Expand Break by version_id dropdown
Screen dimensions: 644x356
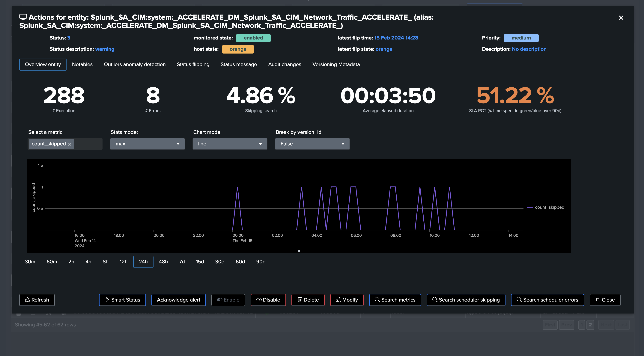[312, 144]
